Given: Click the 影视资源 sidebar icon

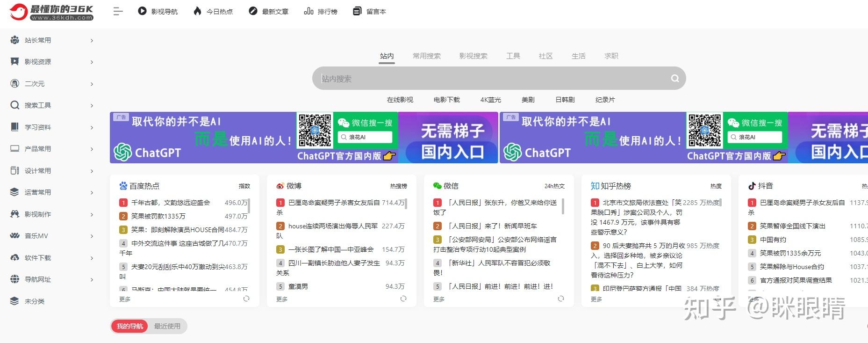Looking at the screenshot, I should coord(15,62).
